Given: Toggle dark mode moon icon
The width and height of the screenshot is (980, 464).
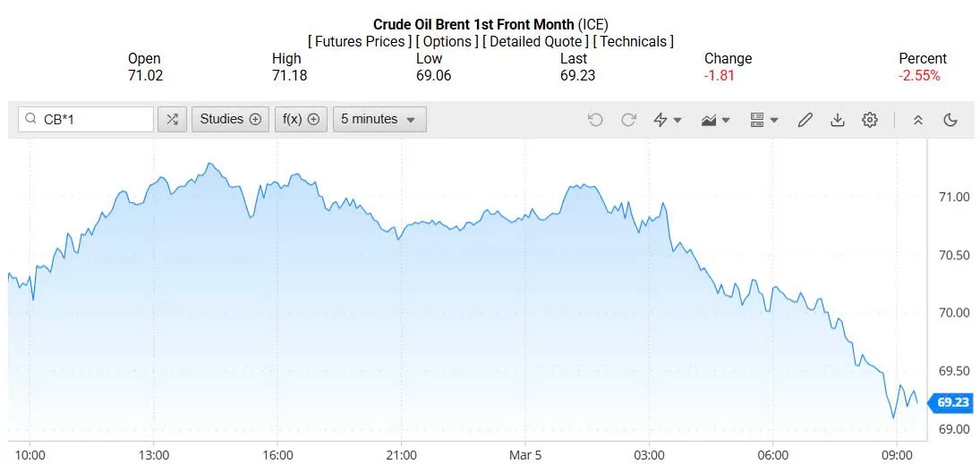Looking at the screenshot, I should coord(950,120).
